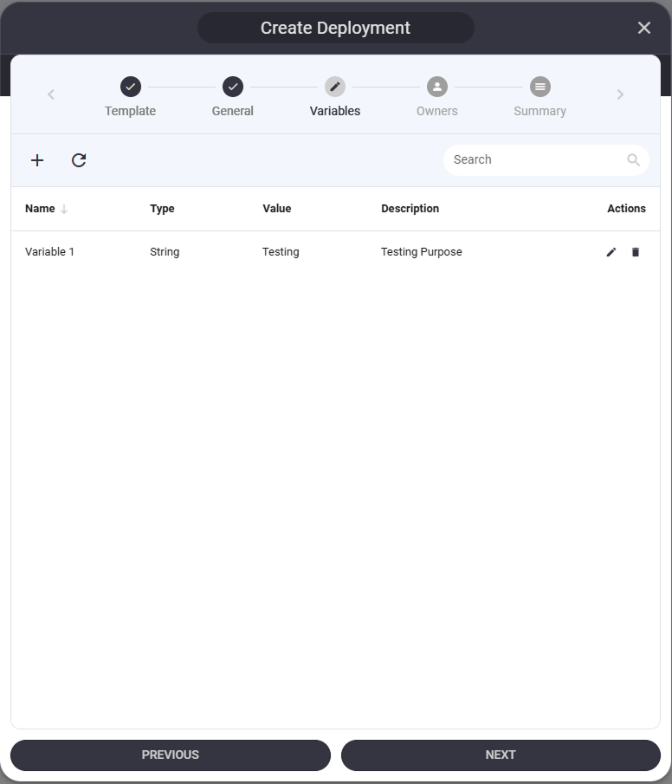Select the Template step checkmark icon
This screenshot has height=784, width=672.
[x=131, y=87]
